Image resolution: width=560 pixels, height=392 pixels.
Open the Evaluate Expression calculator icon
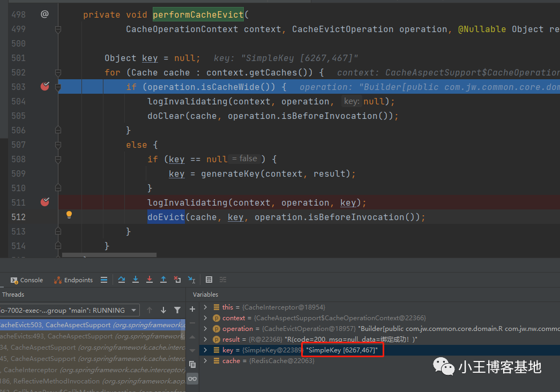pos(209,280)
